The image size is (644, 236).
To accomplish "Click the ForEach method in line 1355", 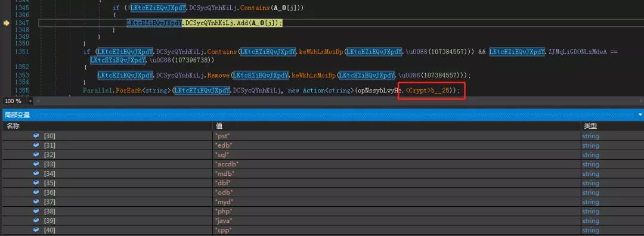I will [x=131, y=91].
